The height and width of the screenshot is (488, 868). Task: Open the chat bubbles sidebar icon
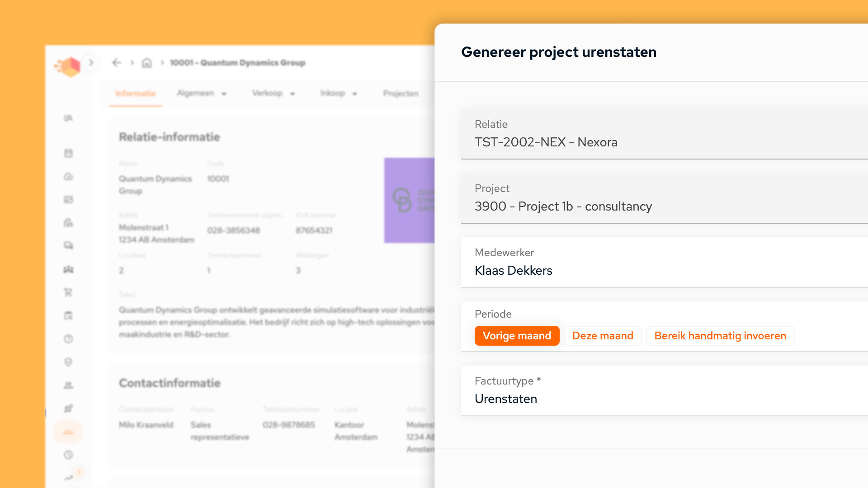(x=68, y=245)
